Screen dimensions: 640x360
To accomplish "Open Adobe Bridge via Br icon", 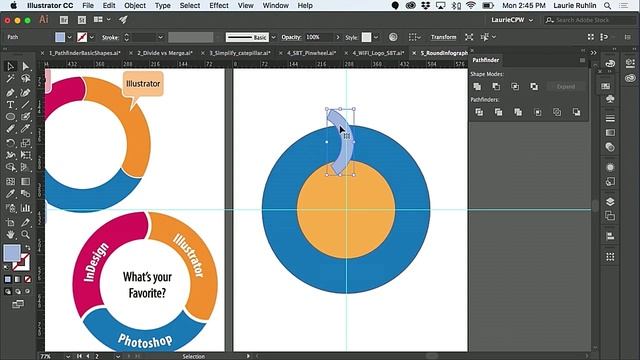I will [64, 20].
